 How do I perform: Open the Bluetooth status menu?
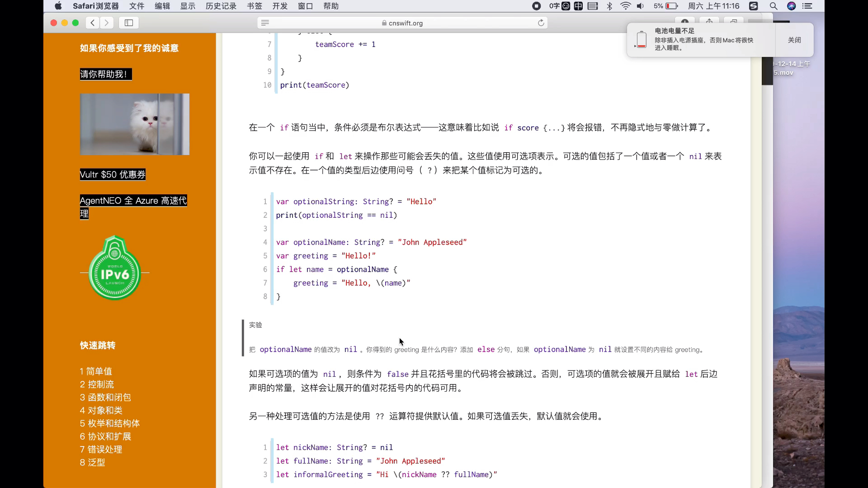(609, 6)
